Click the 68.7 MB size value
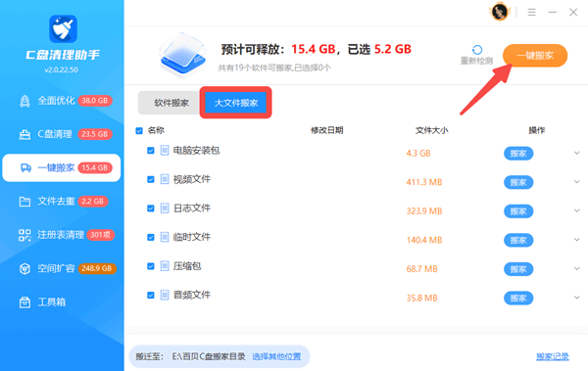This screenshot has width=588, height=371. (x=421, y=268)
